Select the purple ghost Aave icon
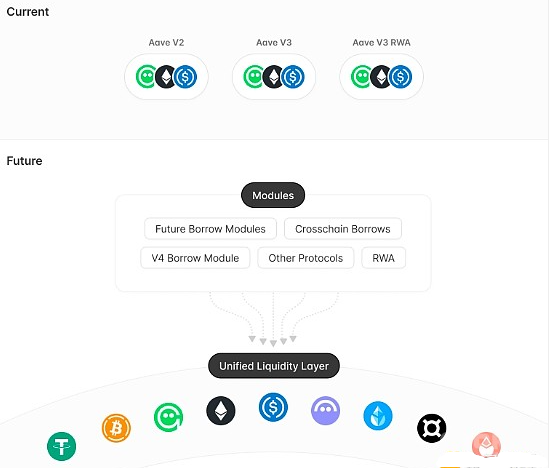 pos(325,411)
